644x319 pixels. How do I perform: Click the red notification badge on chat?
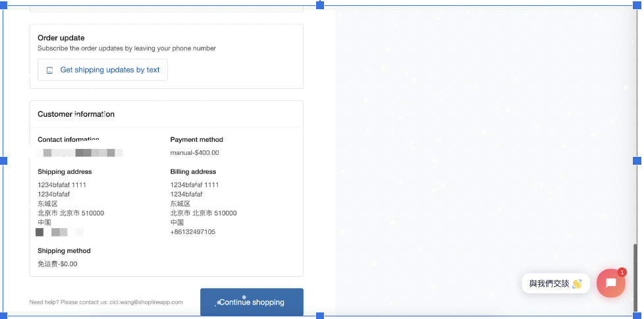(622, 272)
